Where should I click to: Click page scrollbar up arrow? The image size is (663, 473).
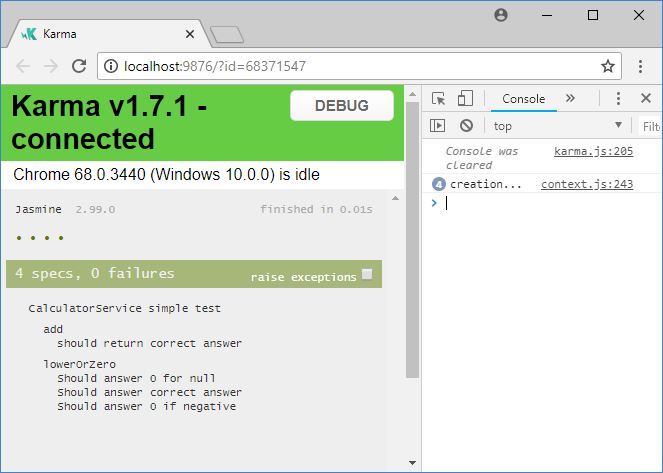(x=412, y=94)
